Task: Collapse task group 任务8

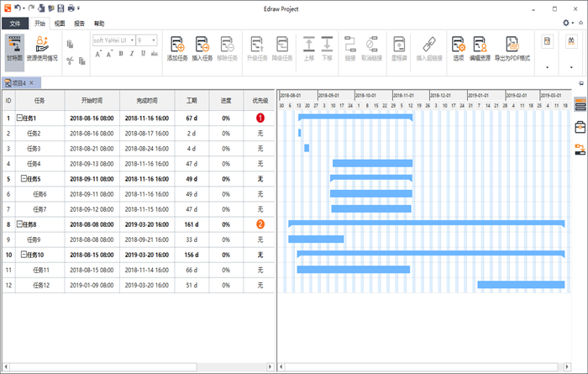Action: (19, 224)
